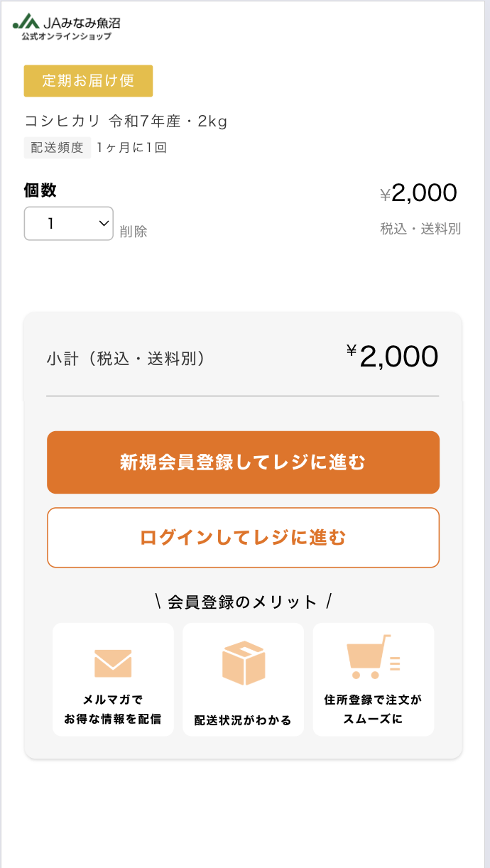Click the メルマガでお得な情報を配信 benefit card
Screen dimensions: 490x868
[113, 679]
